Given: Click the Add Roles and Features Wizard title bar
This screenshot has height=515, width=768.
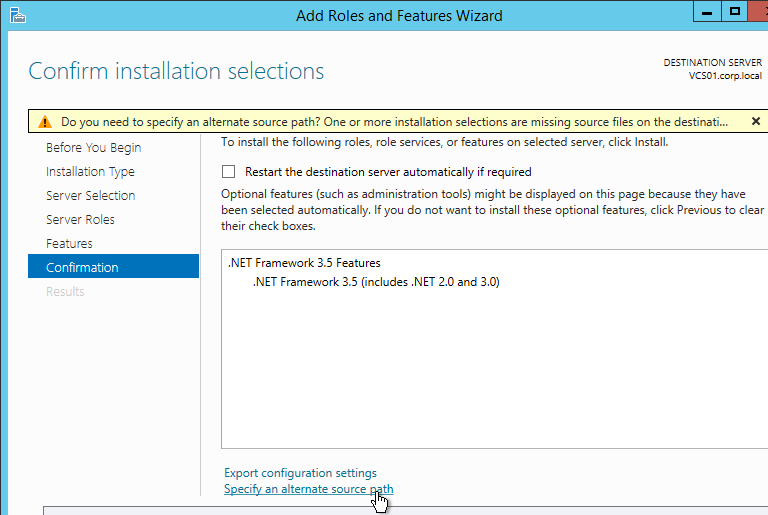Looking at the screenshot, I should click(x=399, y=16).
